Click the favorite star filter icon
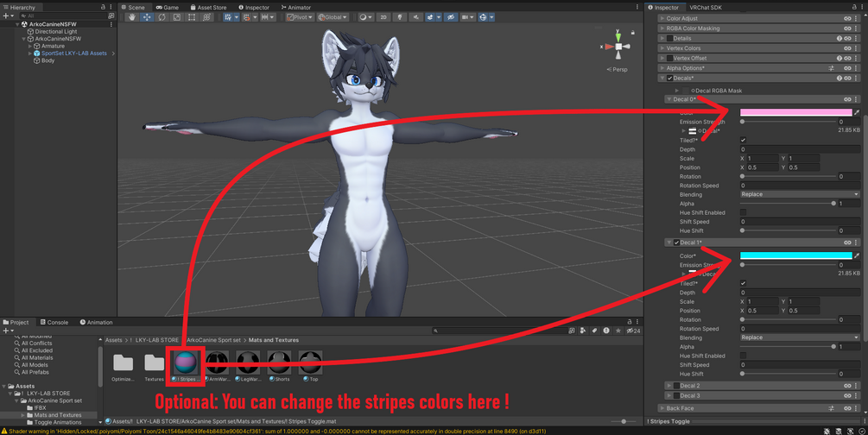This screenshot has height=435, width=868. pyautogui.click(x=618, y=331)
